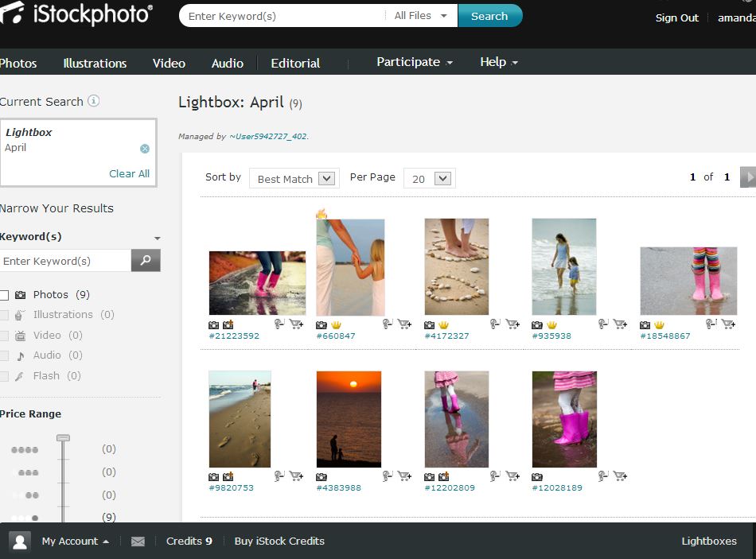Check the Photos (9) checkbox
Screen dimensions: 756x559
point(5,295)
